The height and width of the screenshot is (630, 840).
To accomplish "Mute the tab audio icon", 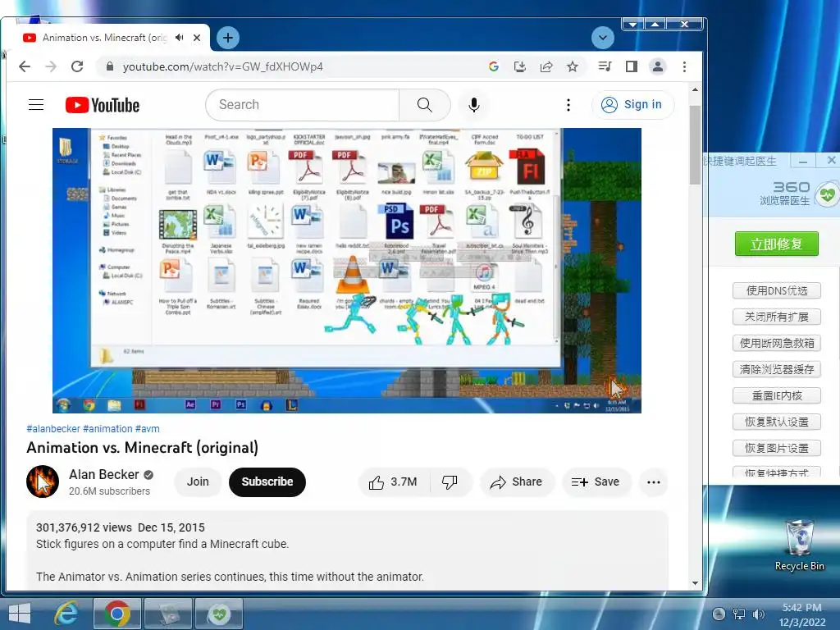I will click(179, 38).
